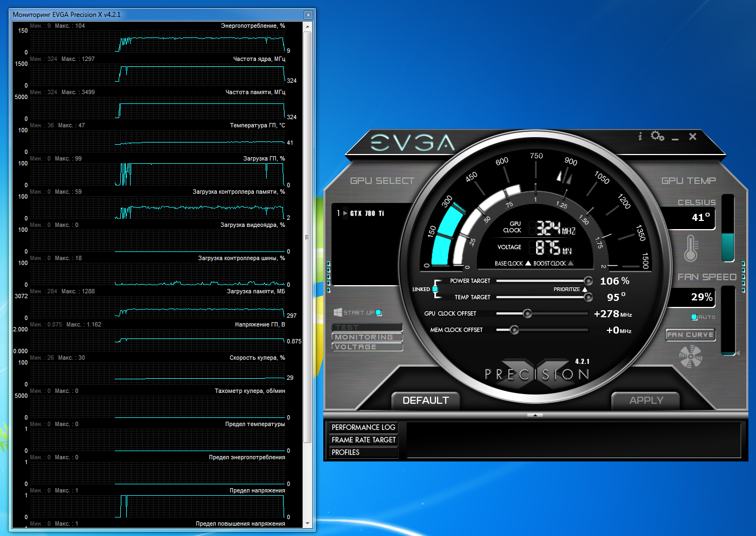Click the "Предел температуры" graph title

tap(255, 424)
